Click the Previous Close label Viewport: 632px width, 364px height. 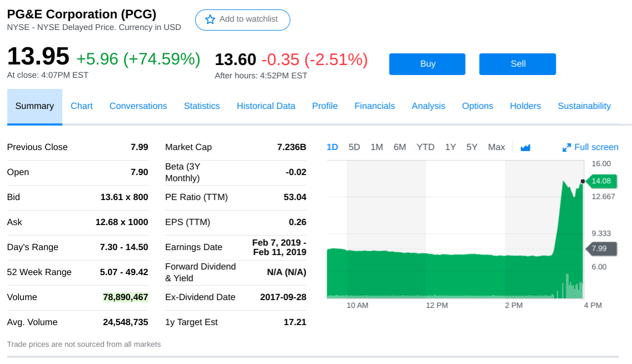coord(37,147)
